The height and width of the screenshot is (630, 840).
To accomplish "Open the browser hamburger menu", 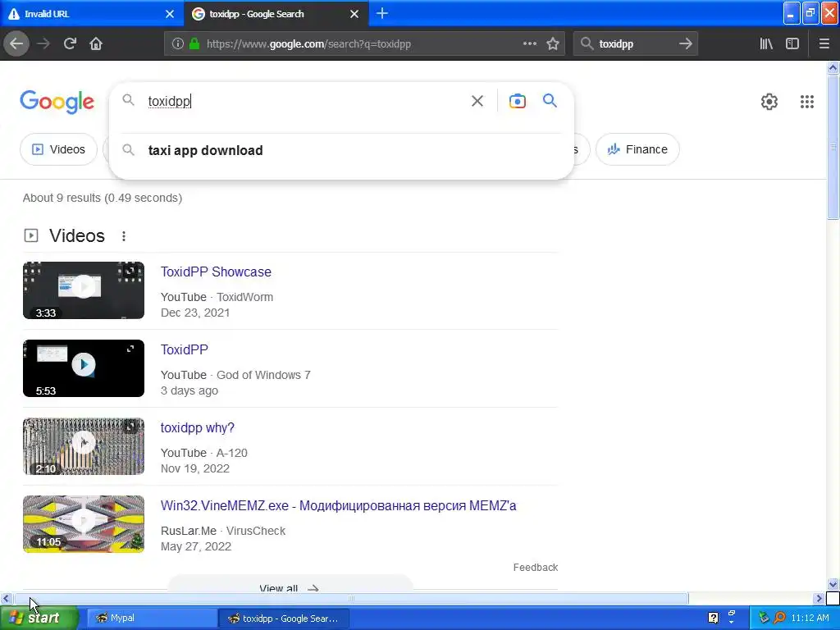I will (824, 44).
